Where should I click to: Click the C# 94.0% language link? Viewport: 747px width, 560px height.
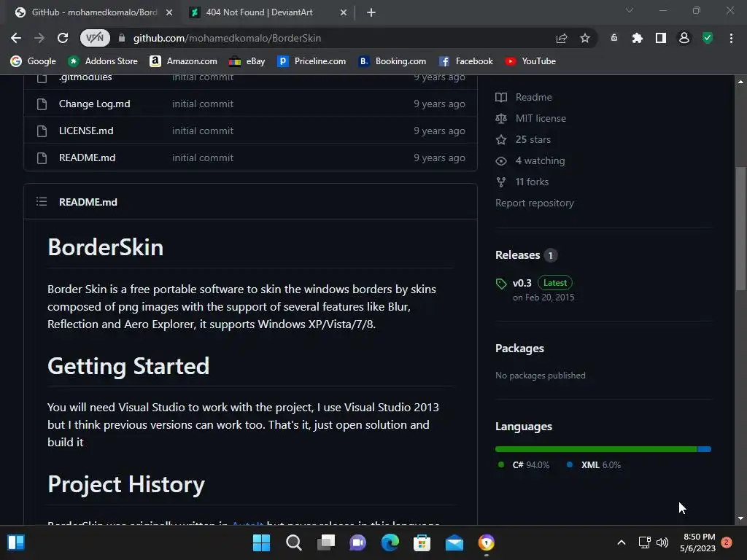(524, 464)
